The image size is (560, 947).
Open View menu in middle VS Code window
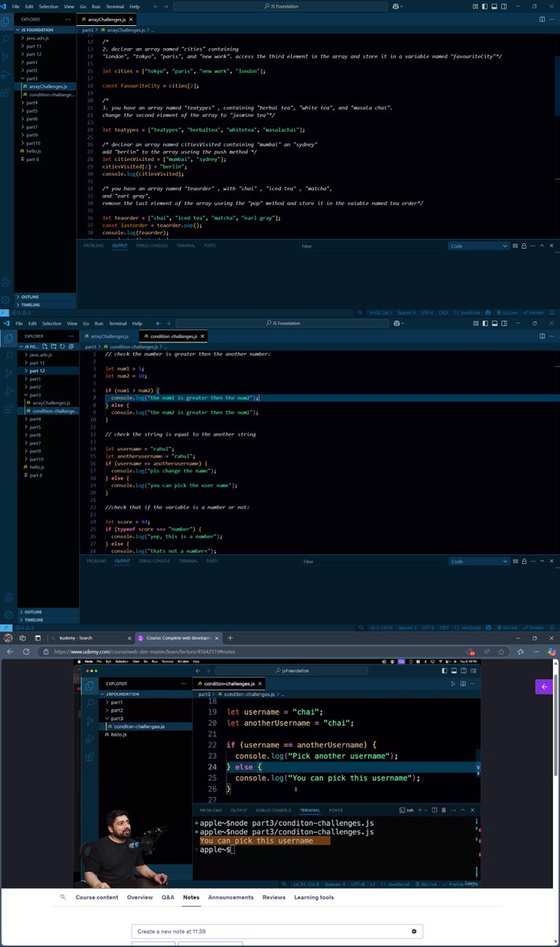[73, 324]
